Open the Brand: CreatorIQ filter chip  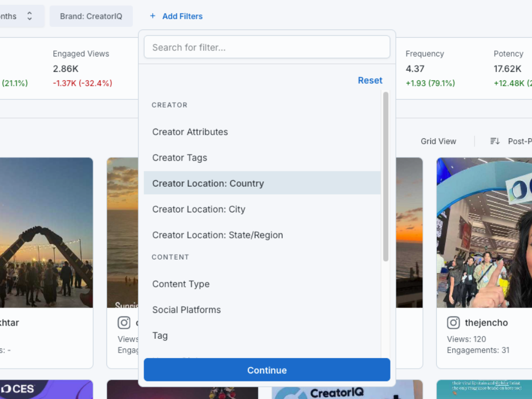pyautogui.click(x=91, y=16)
